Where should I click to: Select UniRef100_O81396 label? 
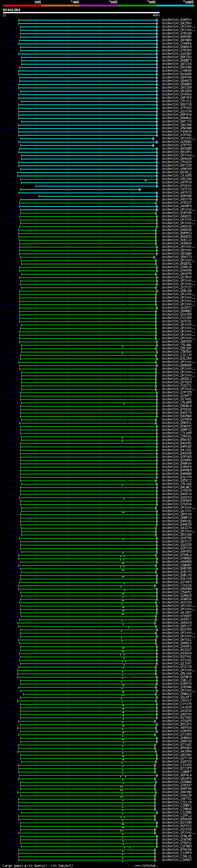(x=176, y=125)
